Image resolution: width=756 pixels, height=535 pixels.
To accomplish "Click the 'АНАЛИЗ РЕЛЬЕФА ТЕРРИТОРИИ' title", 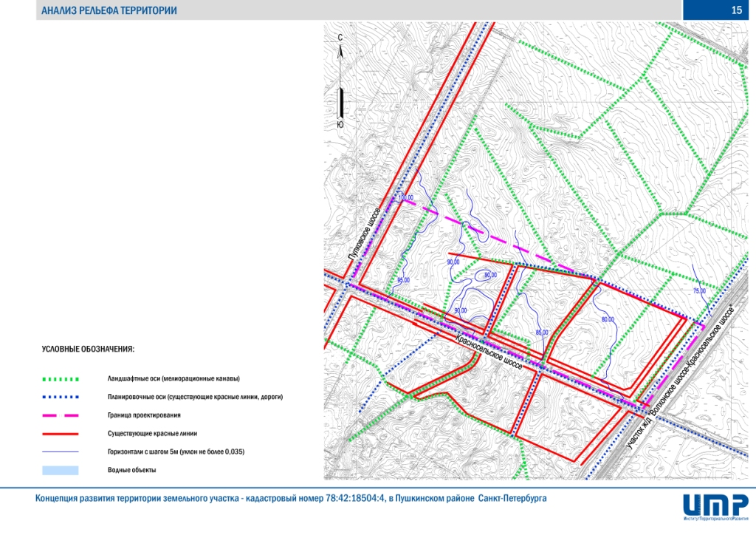I will 109,11.
